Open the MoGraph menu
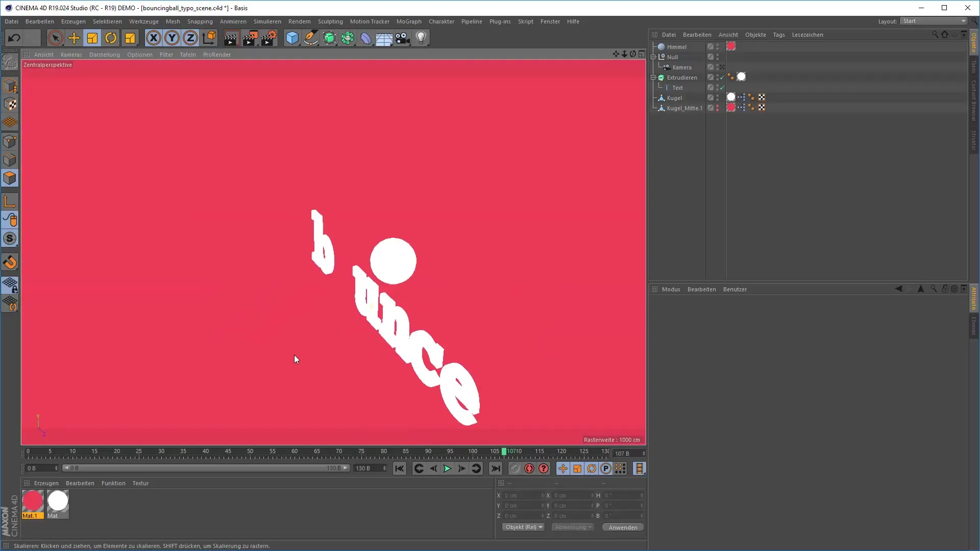Viewport: 980px width, 551px height. (409, 21)
